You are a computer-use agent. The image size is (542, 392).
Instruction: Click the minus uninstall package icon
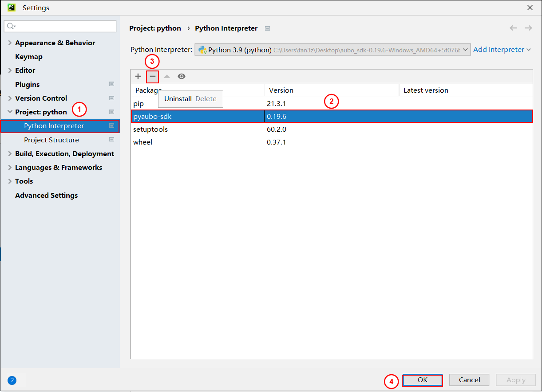pos(152,76)
